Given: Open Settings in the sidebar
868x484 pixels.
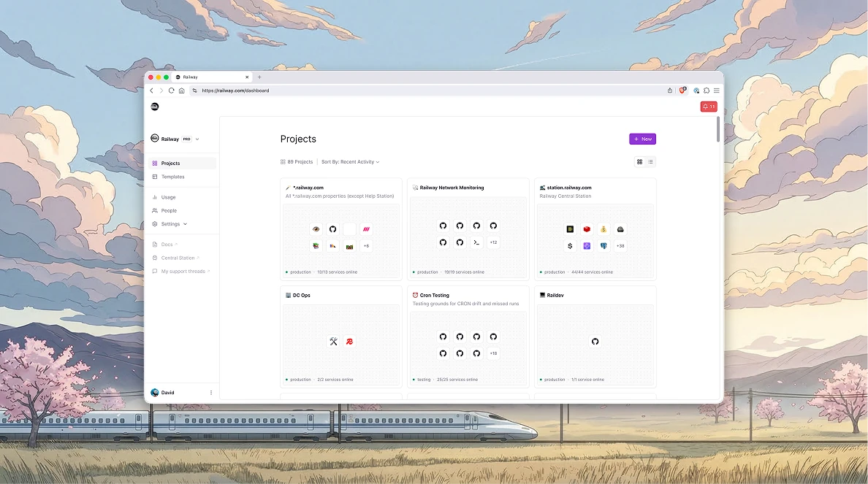Looking at the screenshot, I should (x=170, y=224).
